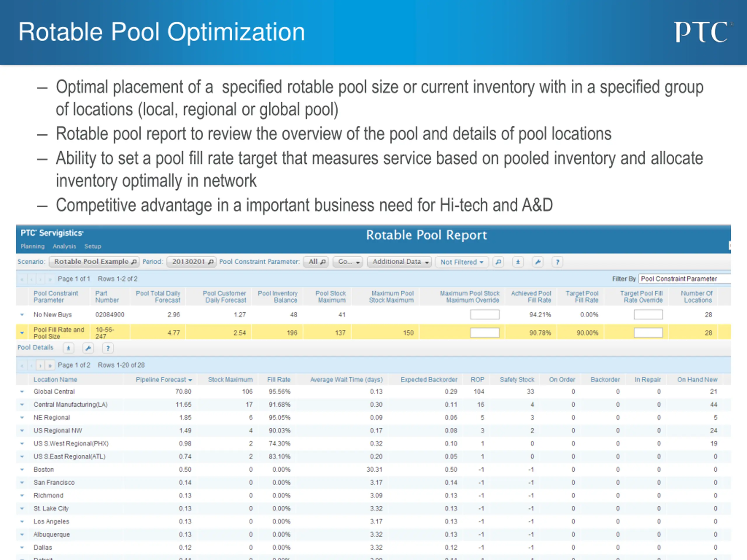Select the US S.West Regional(PHX) location name

point(71,444)
